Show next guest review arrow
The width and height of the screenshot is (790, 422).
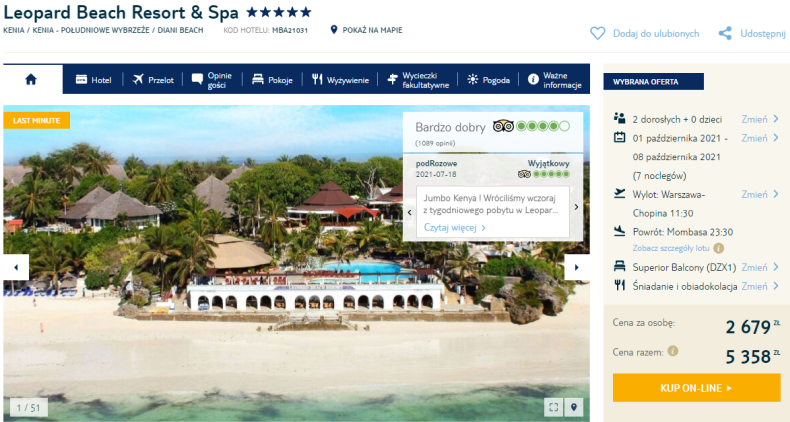[576, 207]
